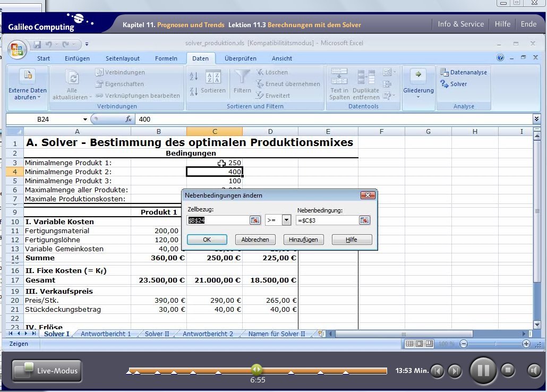
Task: Open Externe Daten abrufen
Action: click(28, 85)
